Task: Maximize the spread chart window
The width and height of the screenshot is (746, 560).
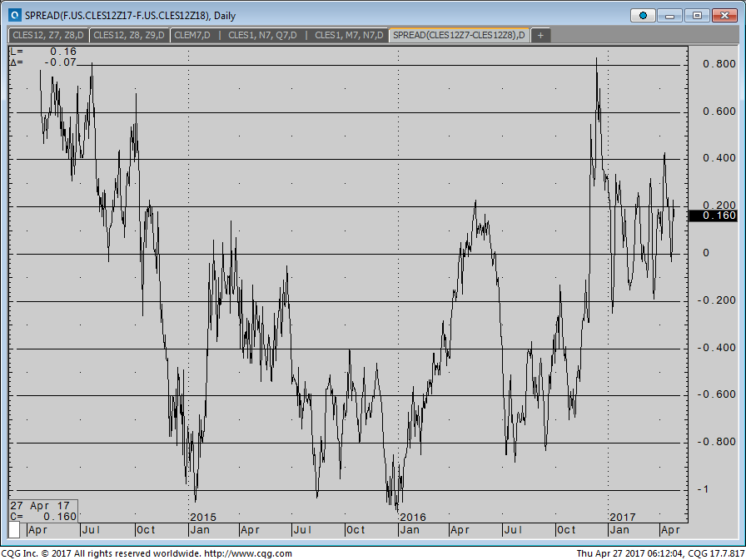Action: click(x=697, y=16)
